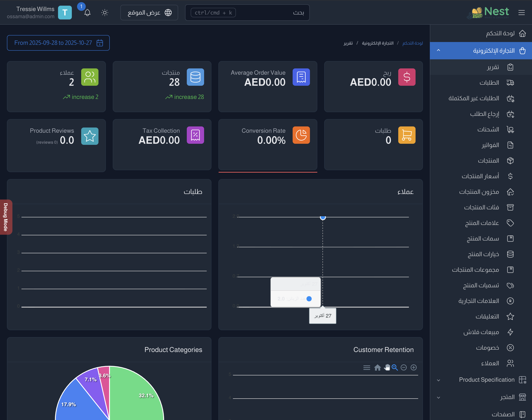
Task: Open the لوحة التحكم breadcrumb link
Action: (413, 43)
